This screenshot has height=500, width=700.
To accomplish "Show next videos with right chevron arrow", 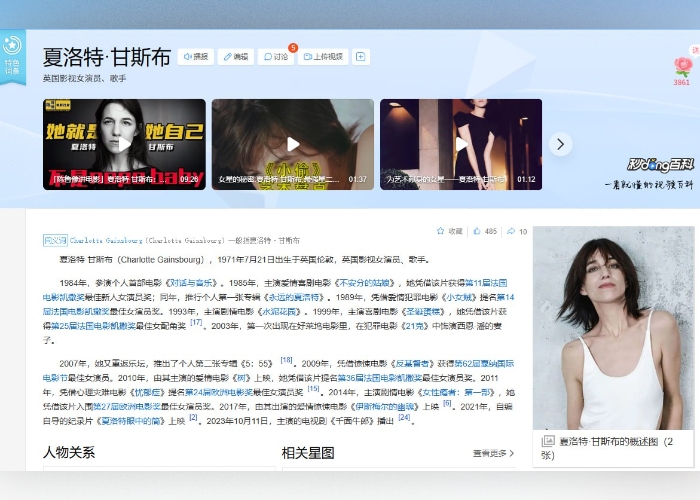I will point(561,144).
